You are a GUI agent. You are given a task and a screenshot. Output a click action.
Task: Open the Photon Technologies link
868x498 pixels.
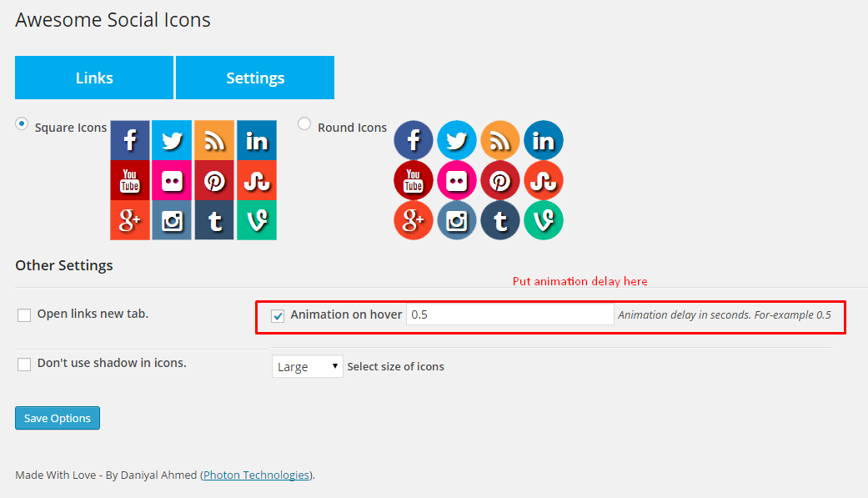pyautogui.click(x=256, y=475)
